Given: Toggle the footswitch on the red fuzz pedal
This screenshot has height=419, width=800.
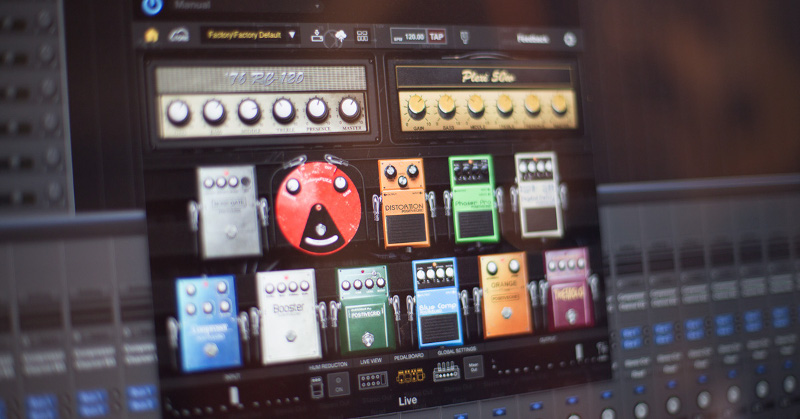Looking at the screenshot, I should coord(320,229).
